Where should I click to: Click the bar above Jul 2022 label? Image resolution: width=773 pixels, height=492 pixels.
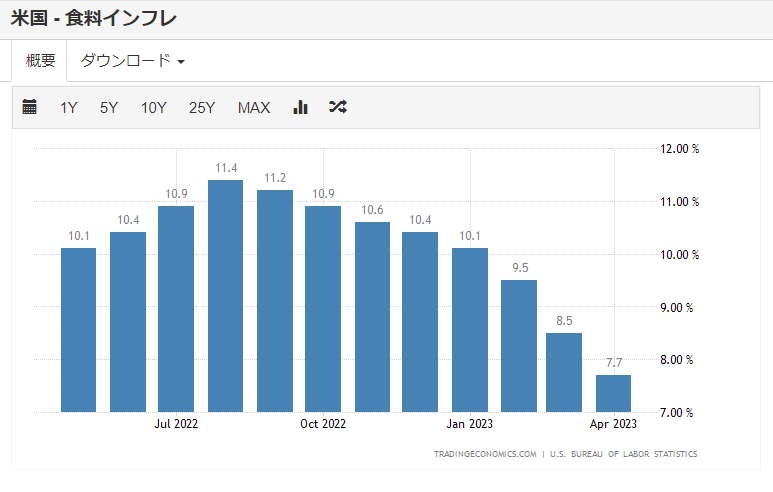click(x=176, y=308)
